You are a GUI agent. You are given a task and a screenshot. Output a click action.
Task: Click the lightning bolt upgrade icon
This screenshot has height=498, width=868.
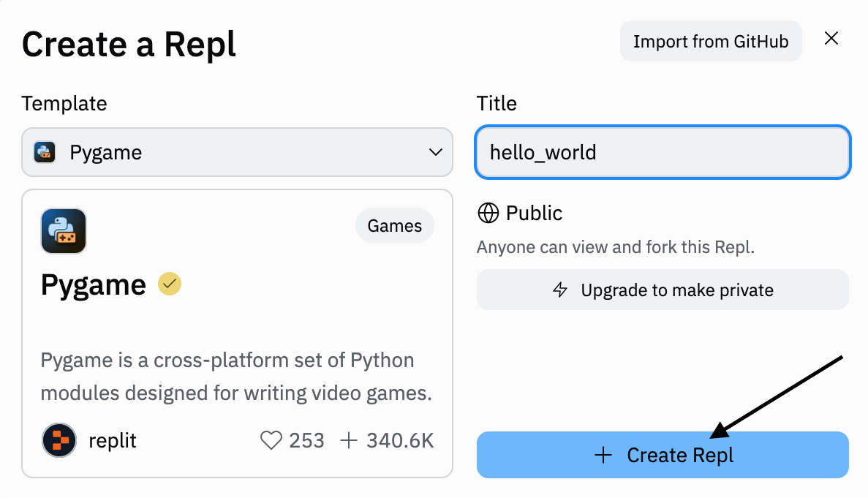(560, 290)
